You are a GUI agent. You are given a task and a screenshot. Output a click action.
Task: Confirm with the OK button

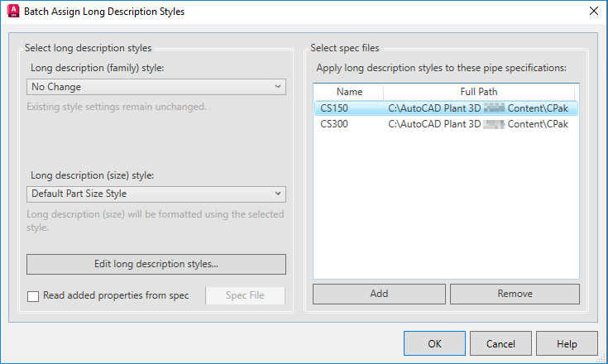point(434,343)
